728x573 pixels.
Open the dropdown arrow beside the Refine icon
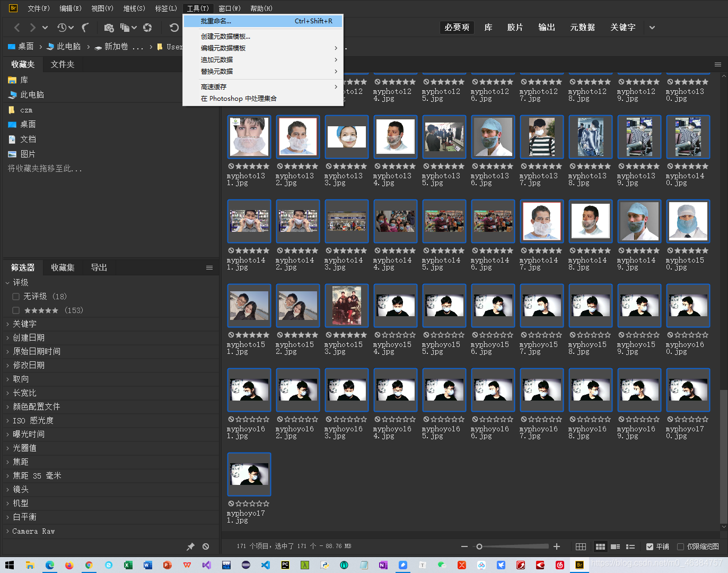pos(134,28)
